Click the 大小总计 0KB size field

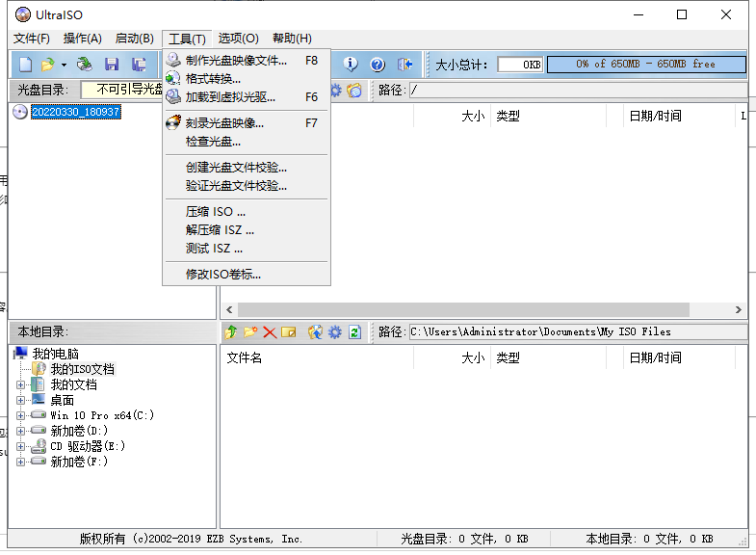coord(520,65)
